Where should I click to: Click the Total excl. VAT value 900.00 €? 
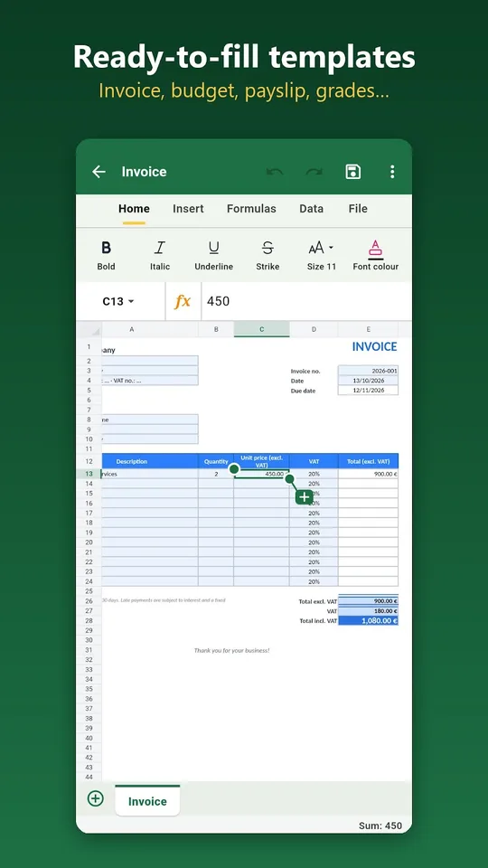(x=369, y=601)
